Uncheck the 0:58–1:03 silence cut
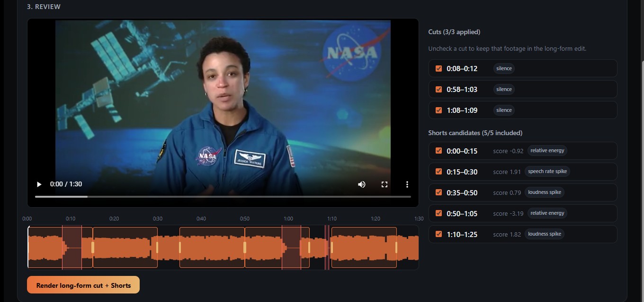The width and height of the screenshot is (644, 302). tap(438, 89)
